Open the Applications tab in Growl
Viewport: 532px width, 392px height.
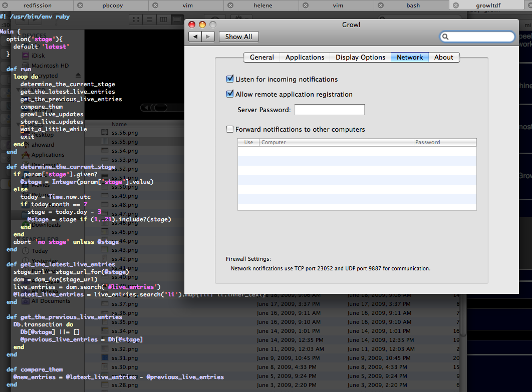click(x=305, y=57)
